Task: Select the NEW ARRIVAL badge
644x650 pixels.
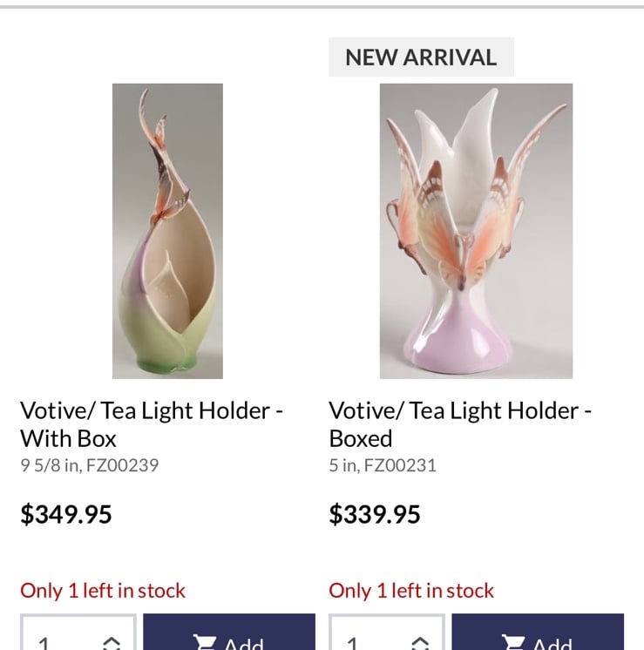Action: pyautogui.click(x=421, y=58)
